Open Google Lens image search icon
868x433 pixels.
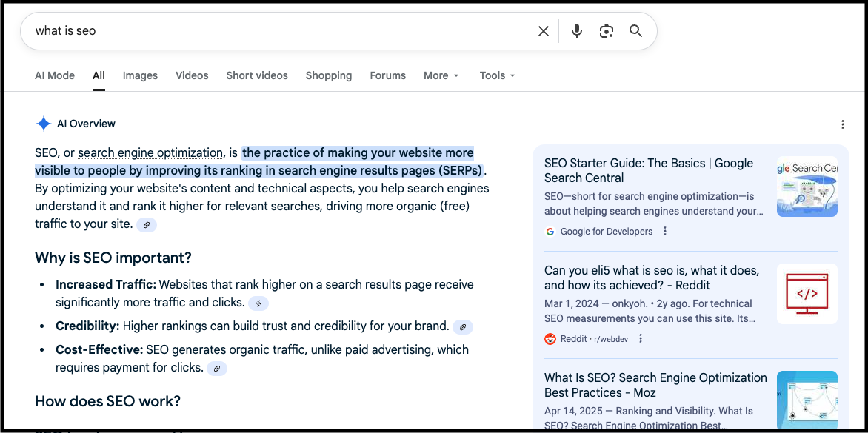pyautogui.click(x=607, y=31)
